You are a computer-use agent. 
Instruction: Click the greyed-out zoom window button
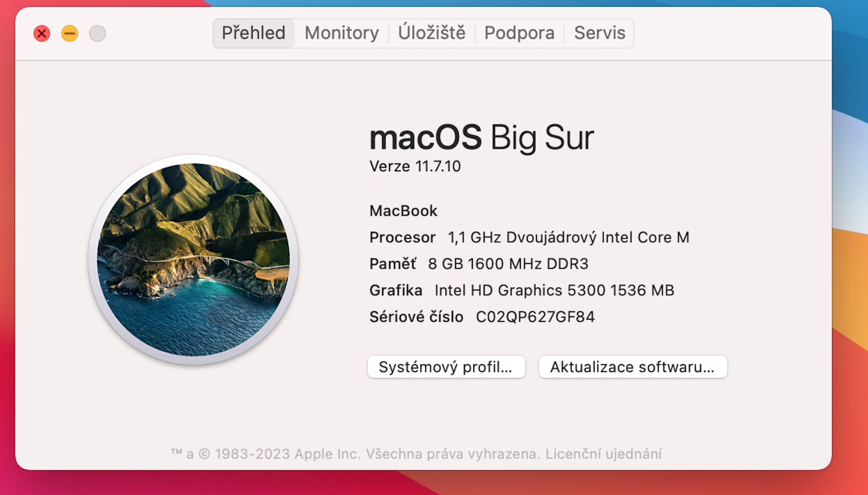[98, 34]
